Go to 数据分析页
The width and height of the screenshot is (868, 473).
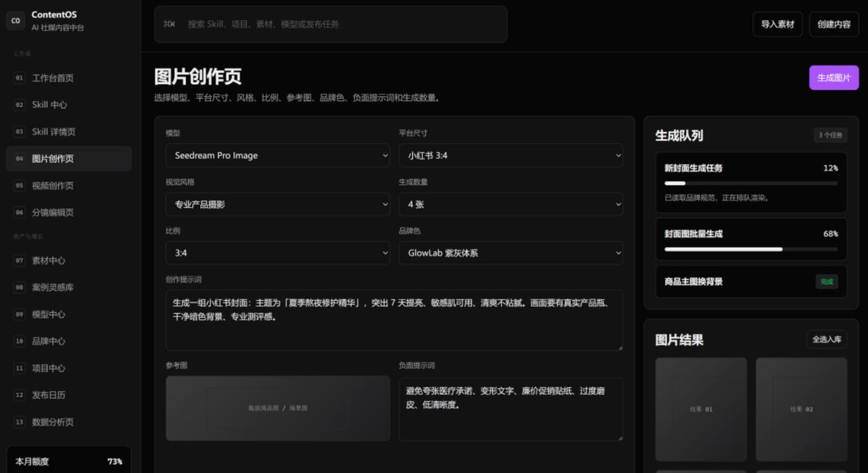click(68, 422)
